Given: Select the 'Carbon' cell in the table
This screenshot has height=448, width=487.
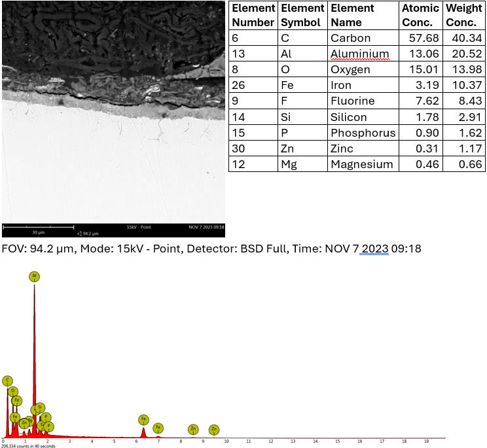Looking at the screenshot, I should click(x=363, y=38).
